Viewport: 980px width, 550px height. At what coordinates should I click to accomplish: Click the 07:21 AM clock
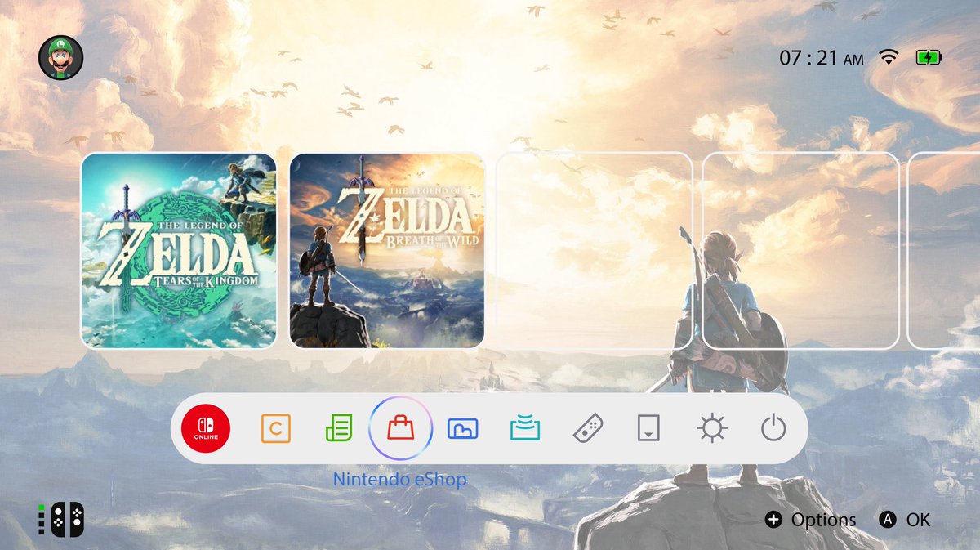tap(822, 58)
